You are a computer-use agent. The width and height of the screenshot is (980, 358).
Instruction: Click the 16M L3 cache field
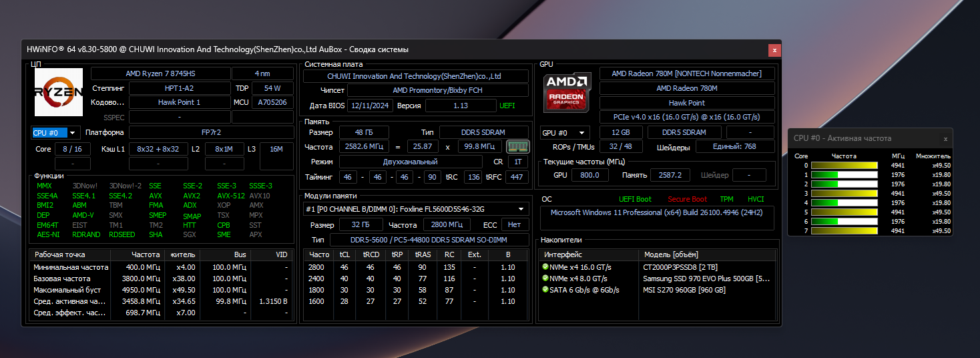click(x=276, y=149)
